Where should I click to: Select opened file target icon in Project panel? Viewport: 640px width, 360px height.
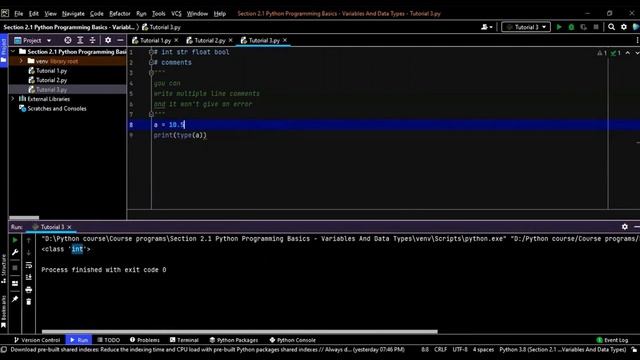(68, 40)
